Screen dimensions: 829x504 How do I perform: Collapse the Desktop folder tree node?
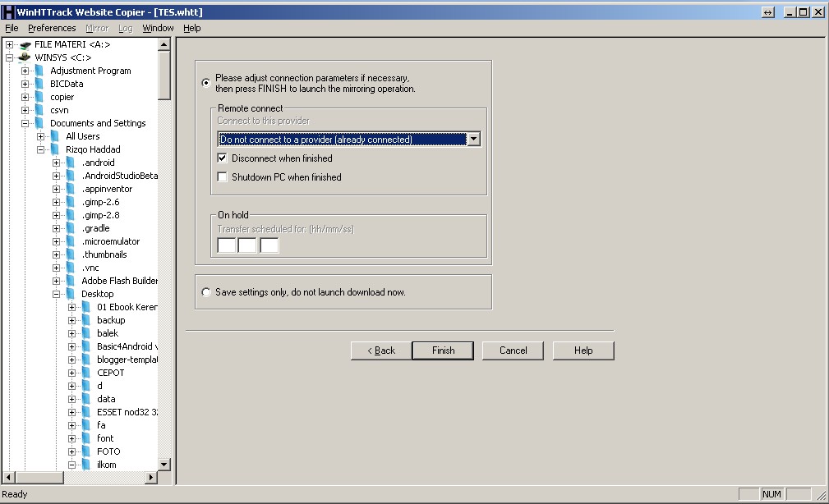(57, 294)
